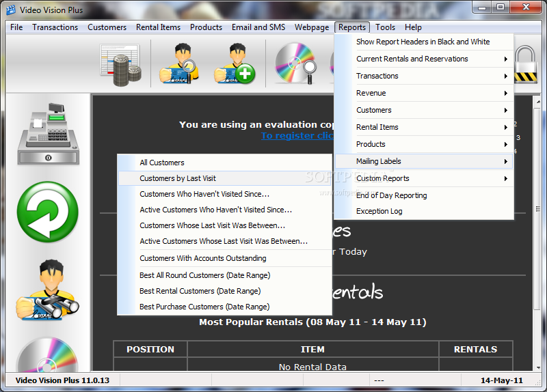
Task: Choose Active Customers Whose Last Visit Was Between
Action: tap(225, 241)
